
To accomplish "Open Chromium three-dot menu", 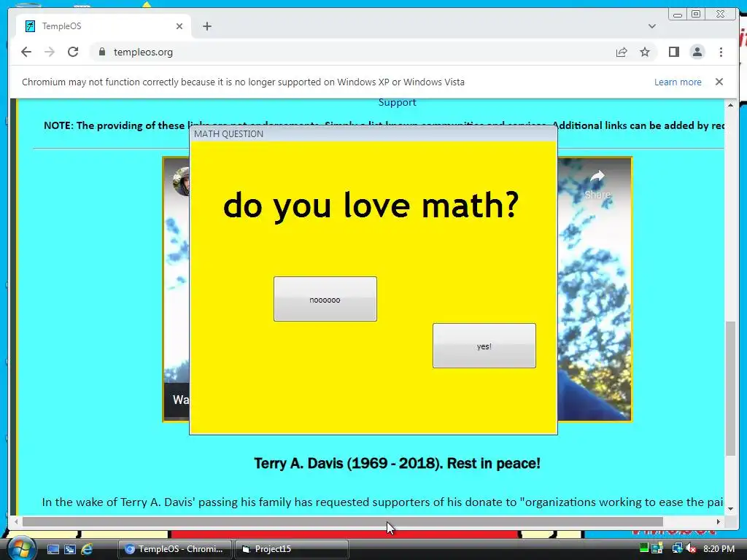I will coord(721,52).
